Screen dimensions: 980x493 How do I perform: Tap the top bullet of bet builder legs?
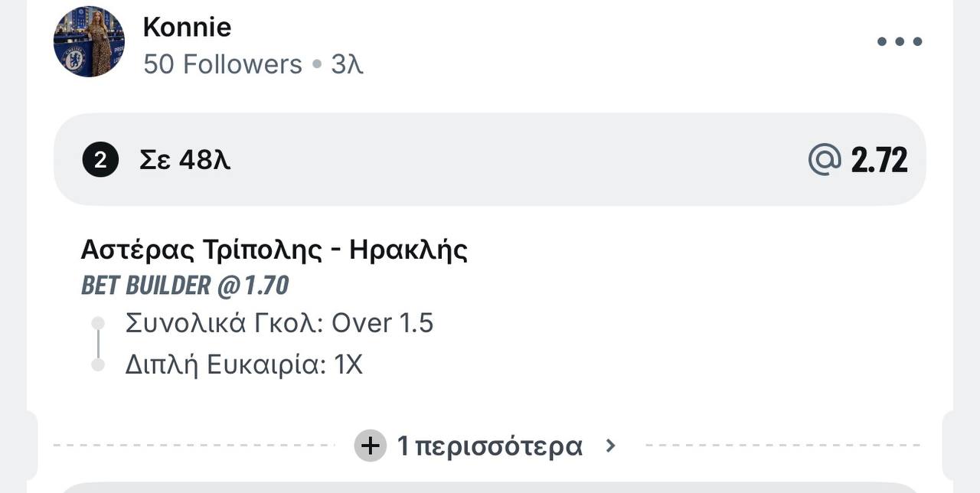(x=97, y=323)
